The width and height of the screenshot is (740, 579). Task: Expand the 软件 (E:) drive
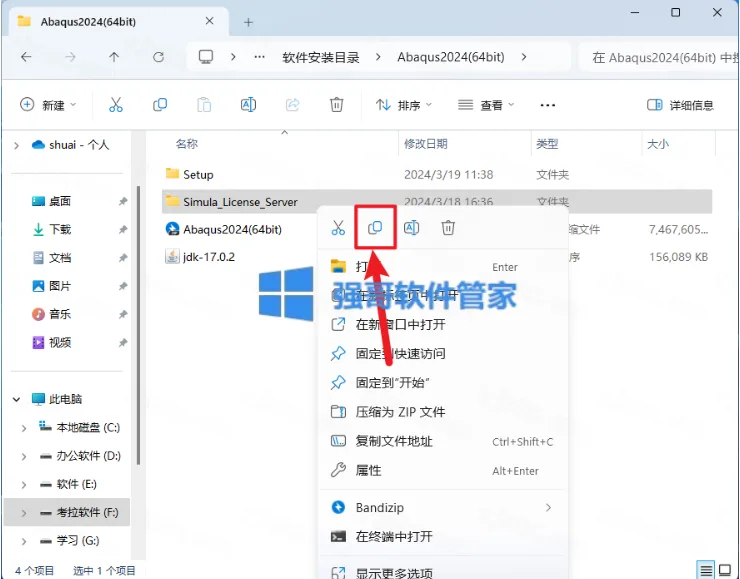[24, 485]
